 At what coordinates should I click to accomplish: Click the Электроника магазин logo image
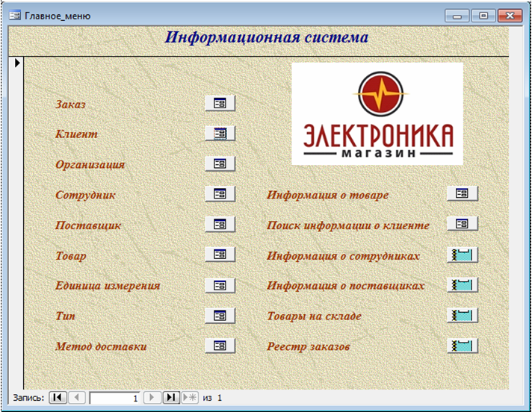[377, 113]
